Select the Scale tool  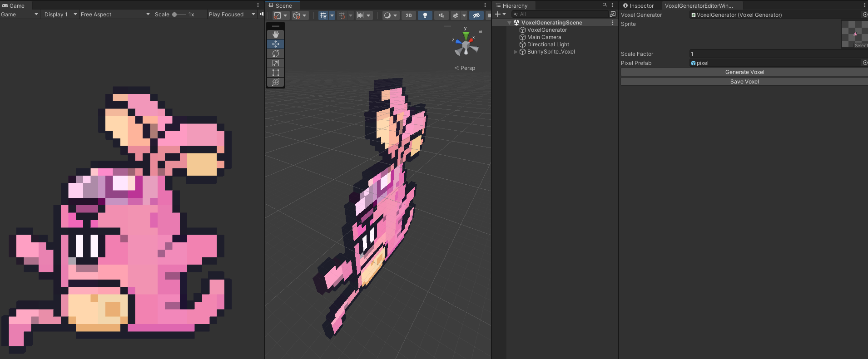click(275, 63)
